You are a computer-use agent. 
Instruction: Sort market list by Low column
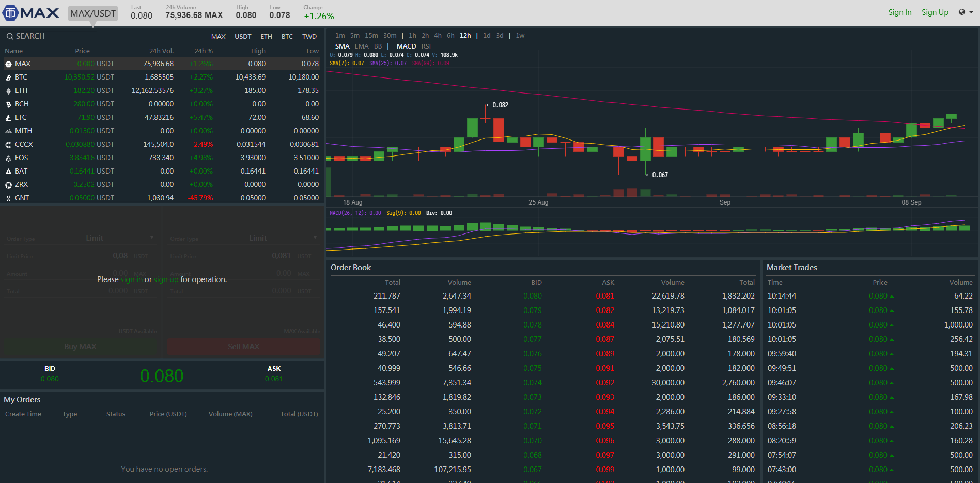[313, 51]
